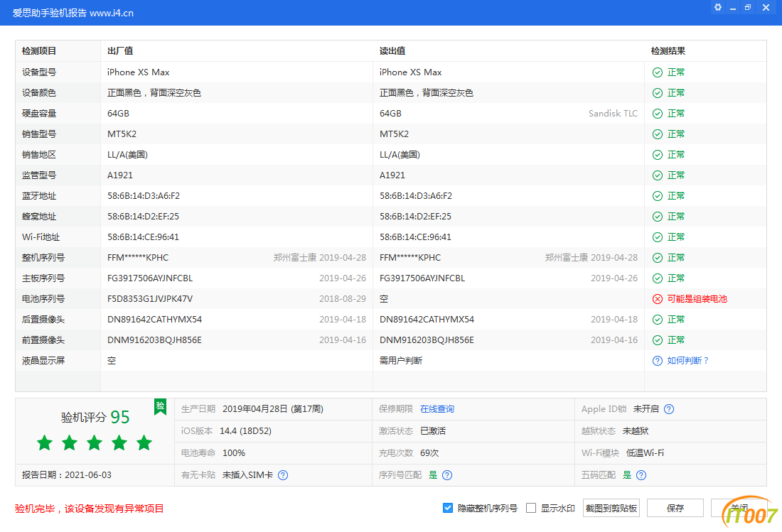Click the 读出值 column header
Screen dimensions: 782x532
click(392, 51)
